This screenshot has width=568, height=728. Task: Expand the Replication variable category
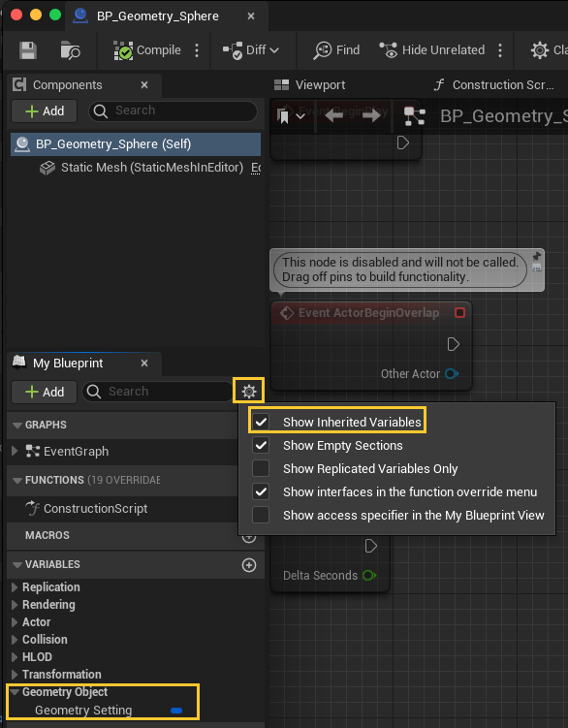click(x=15, y=587)
